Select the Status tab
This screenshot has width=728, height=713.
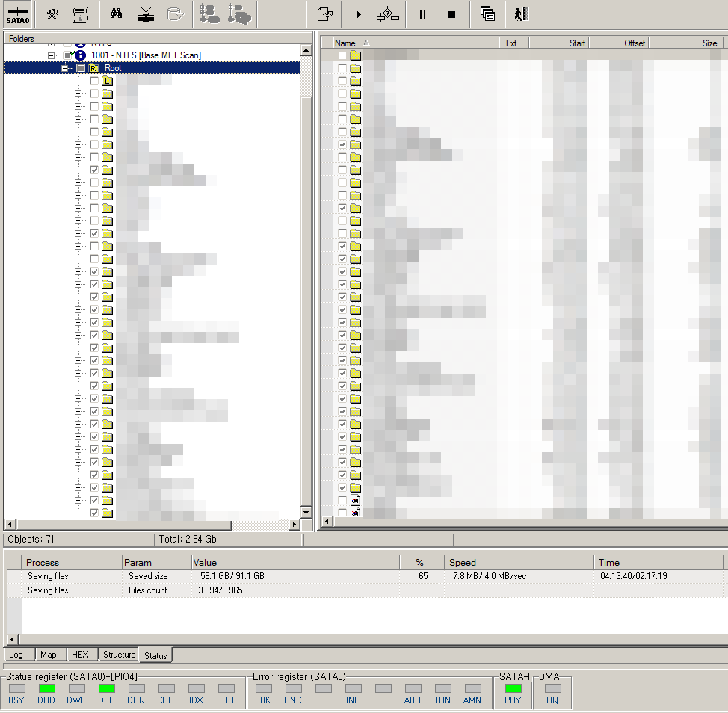pos(155,655)
